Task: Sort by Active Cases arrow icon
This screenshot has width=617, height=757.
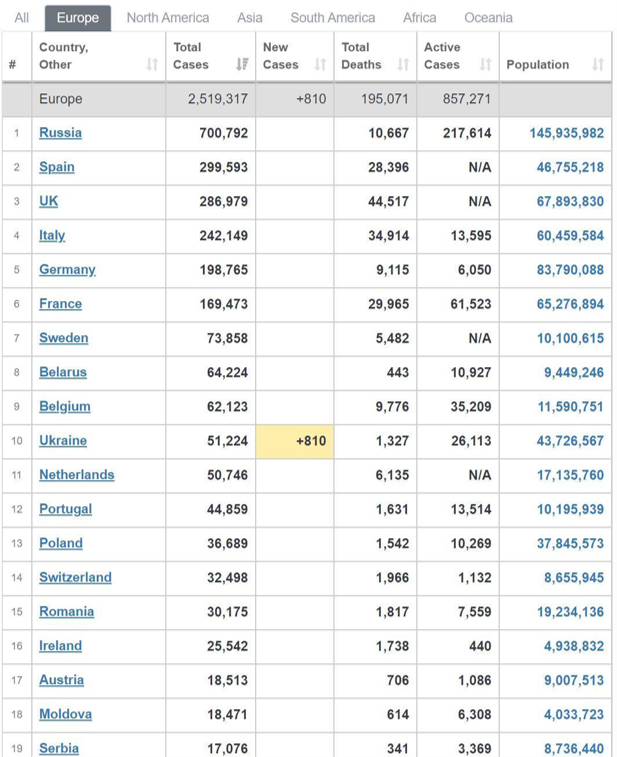Action: click(x=485, y=65)
